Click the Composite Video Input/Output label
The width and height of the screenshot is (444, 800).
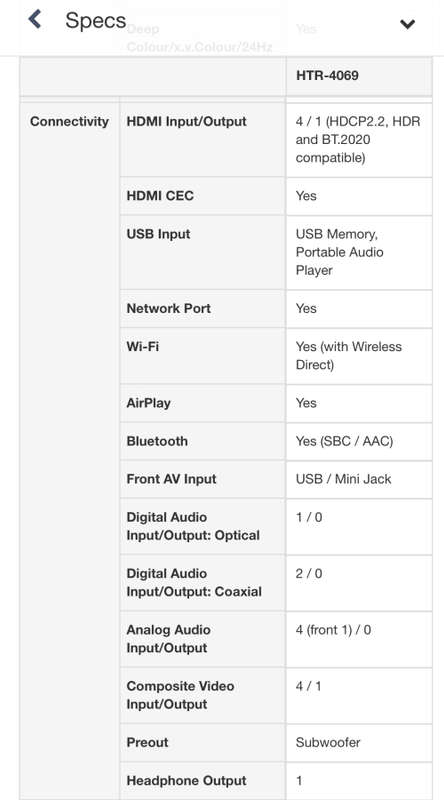(180, 695)
